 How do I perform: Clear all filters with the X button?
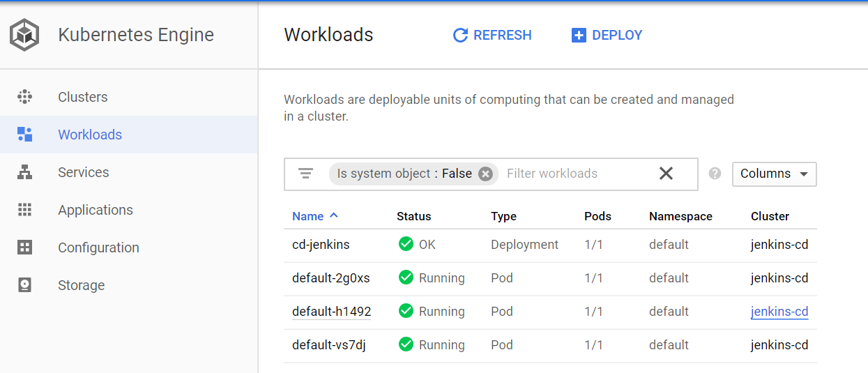[x=666, y=174]
